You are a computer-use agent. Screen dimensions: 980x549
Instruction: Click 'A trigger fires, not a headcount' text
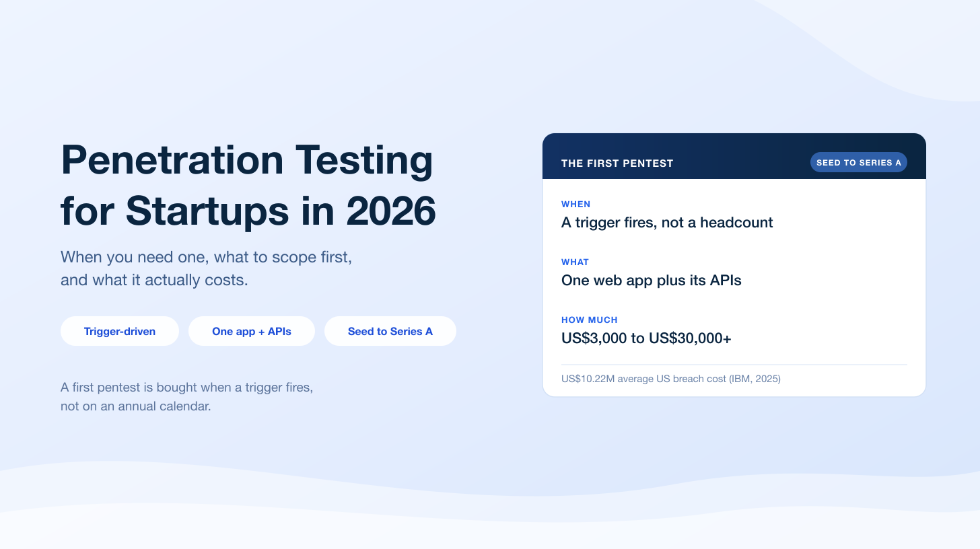click(x=667, y=223)
